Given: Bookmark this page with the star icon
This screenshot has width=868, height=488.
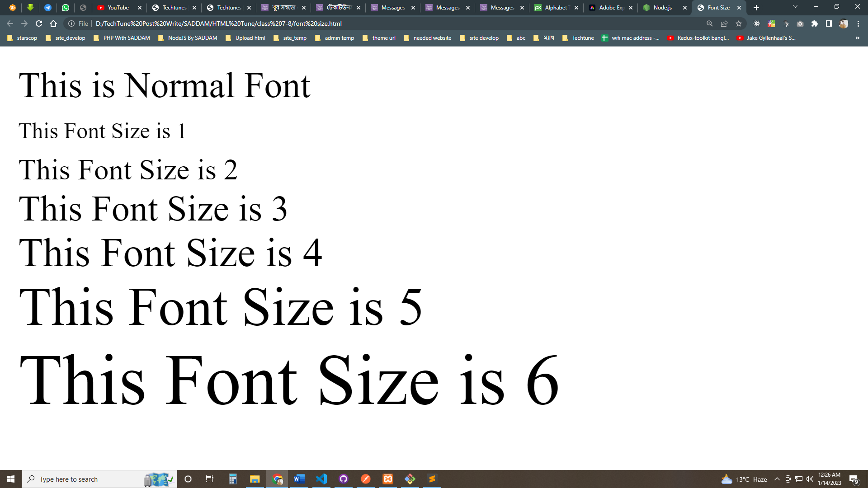Looking at the screenshot, I should [739, 23].
